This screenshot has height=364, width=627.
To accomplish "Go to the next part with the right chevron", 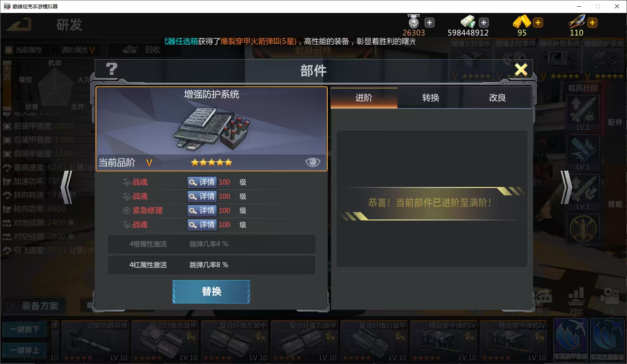I will (x=566, y=187).
